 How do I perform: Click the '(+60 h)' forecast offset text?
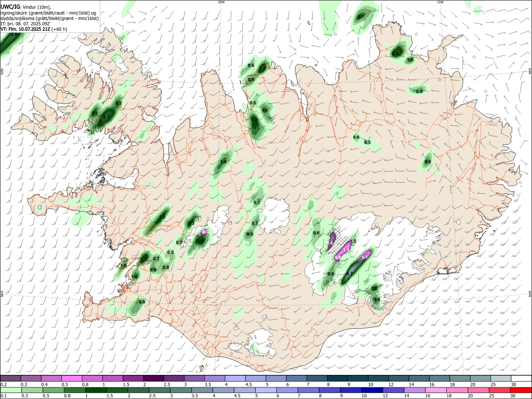tap(59, 29)
